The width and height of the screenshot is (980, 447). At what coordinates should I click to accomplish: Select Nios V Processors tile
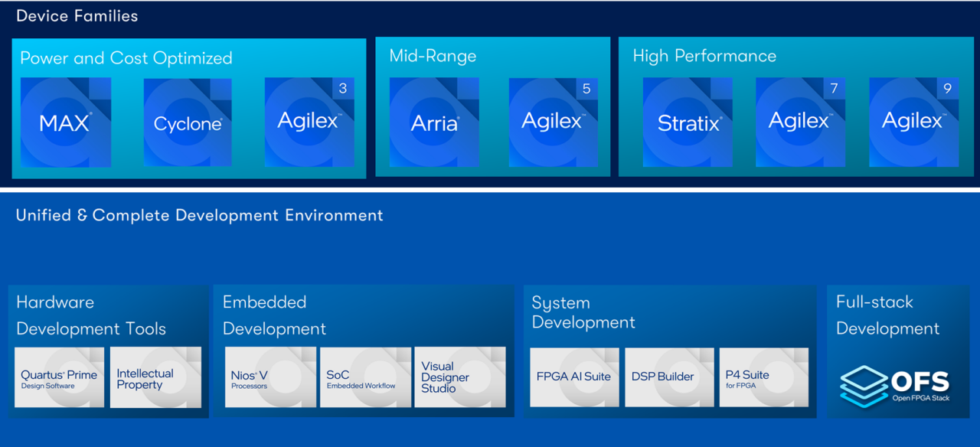(270, 377)
